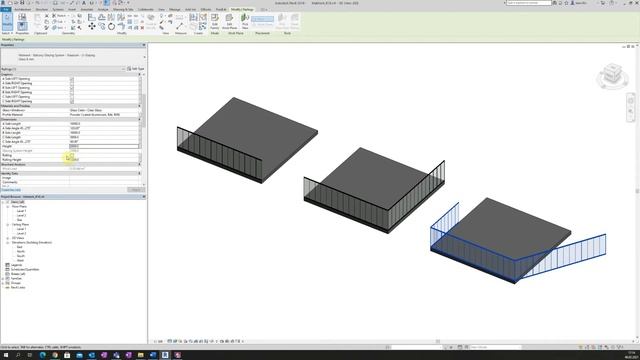Open the navigation bar steering wheel
The width and height of the screenshot is (640, 360).
click(x=631, y=100)
